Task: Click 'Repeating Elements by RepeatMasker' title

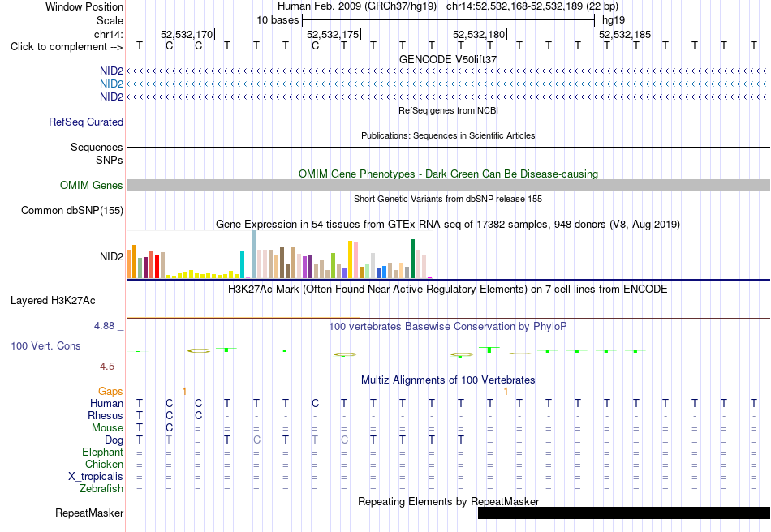Action: 448,501
